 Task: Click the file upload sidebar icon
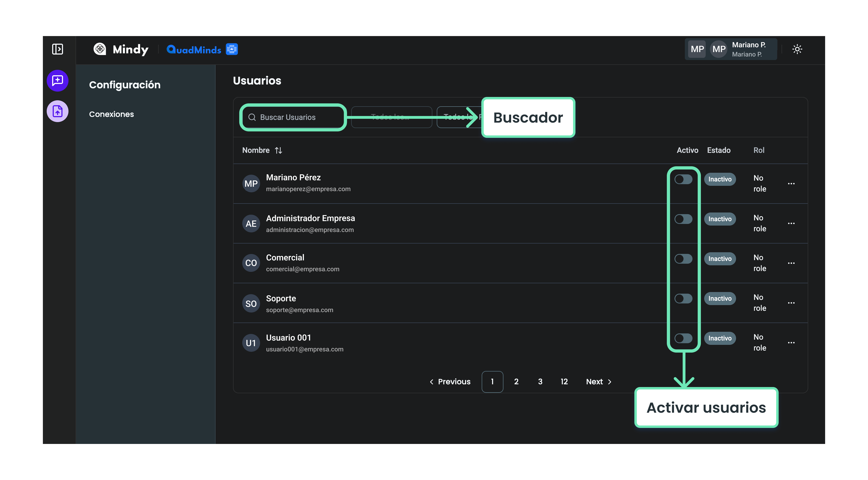58,111
